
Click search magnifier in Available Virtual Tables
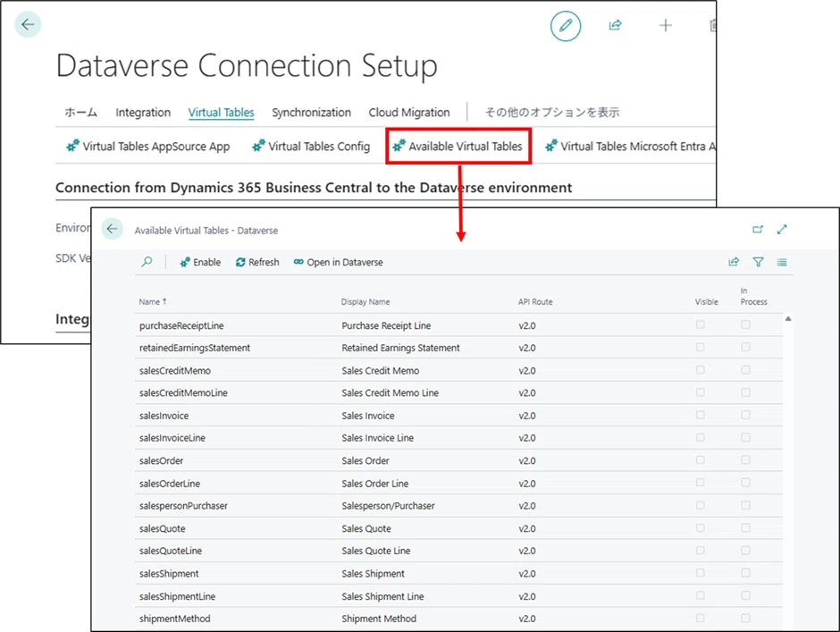coord(147,262)
